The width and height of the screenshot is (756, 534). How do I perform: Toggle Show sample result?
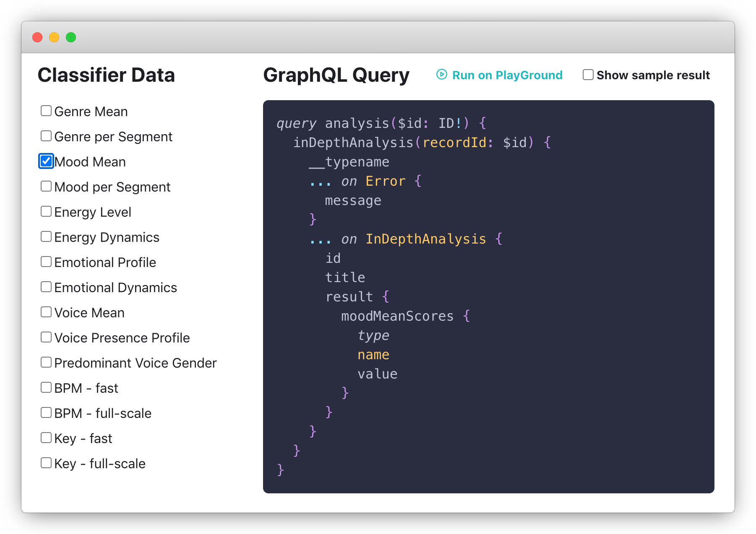point(588,74)
